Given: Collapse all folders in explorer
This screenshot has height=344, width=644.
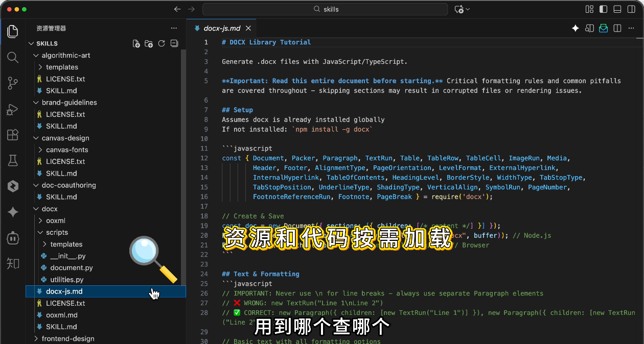Looking at the screenshot, I should point(174,43).
